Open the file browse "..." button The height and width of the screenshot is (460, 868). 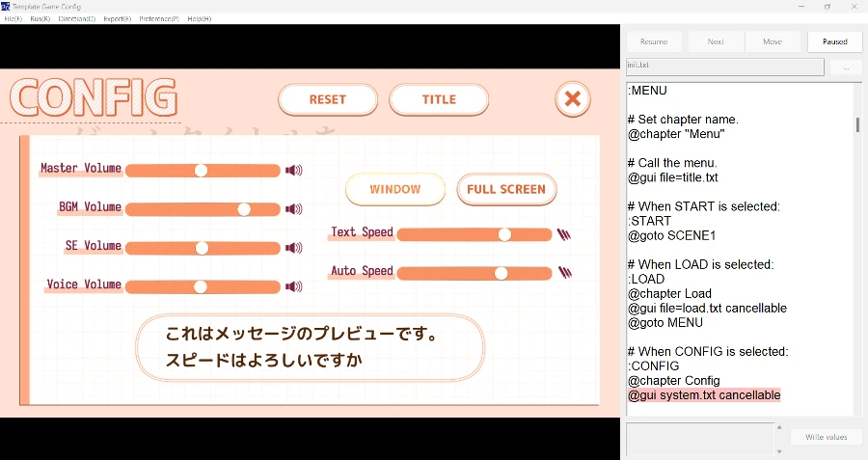(x=846, y=67)
